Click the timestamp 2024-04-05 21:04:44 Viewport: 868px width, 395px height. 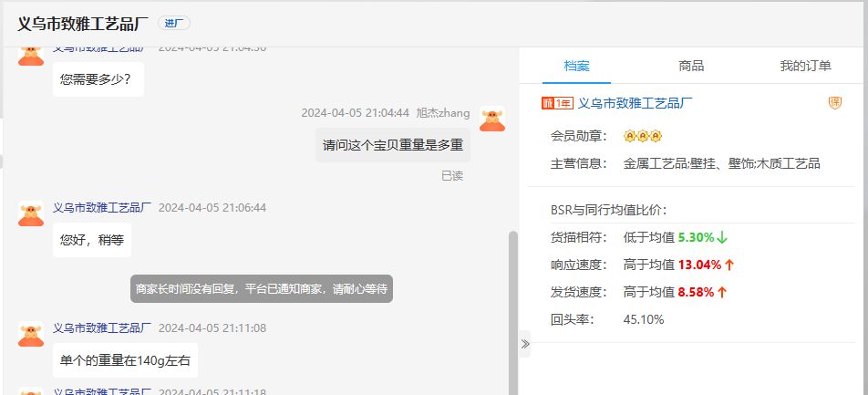[356, 113]
